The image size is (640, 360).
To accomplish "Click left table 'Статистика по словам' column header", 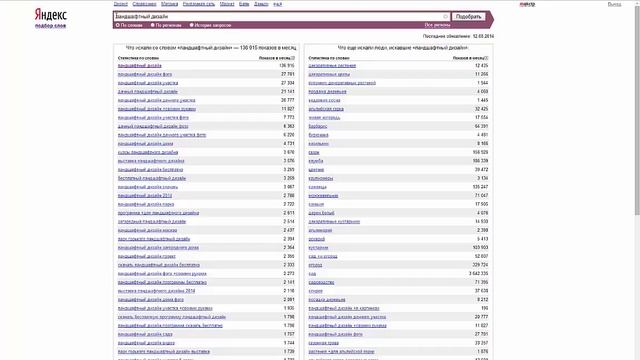I will 138,58.
